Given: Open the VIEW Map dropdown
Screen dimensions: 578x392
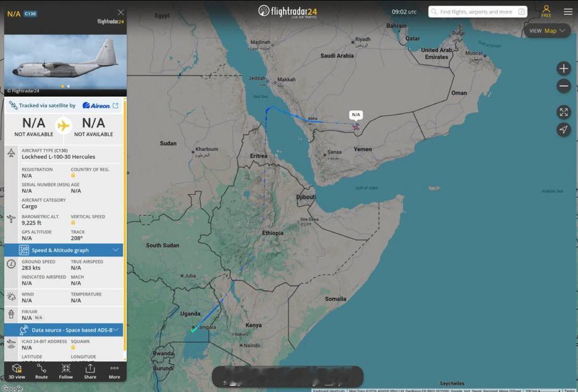Looking at the screenshot, I should 547,31.
